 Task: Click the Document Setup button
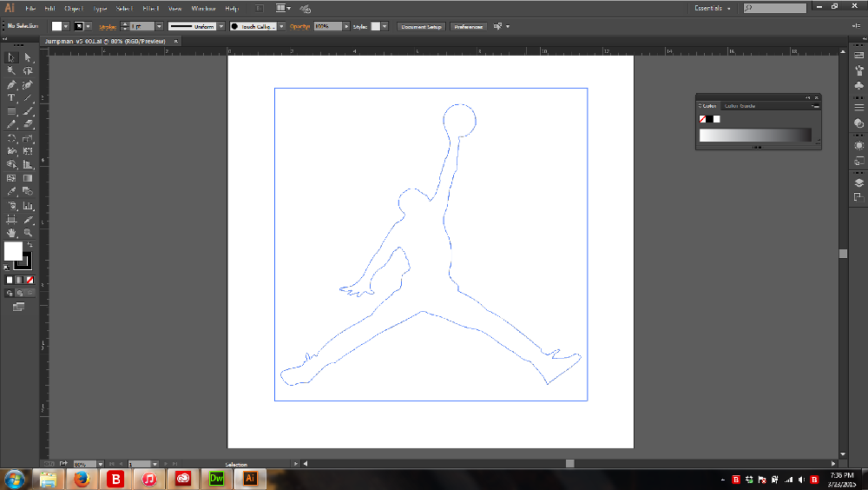[421, 27]
